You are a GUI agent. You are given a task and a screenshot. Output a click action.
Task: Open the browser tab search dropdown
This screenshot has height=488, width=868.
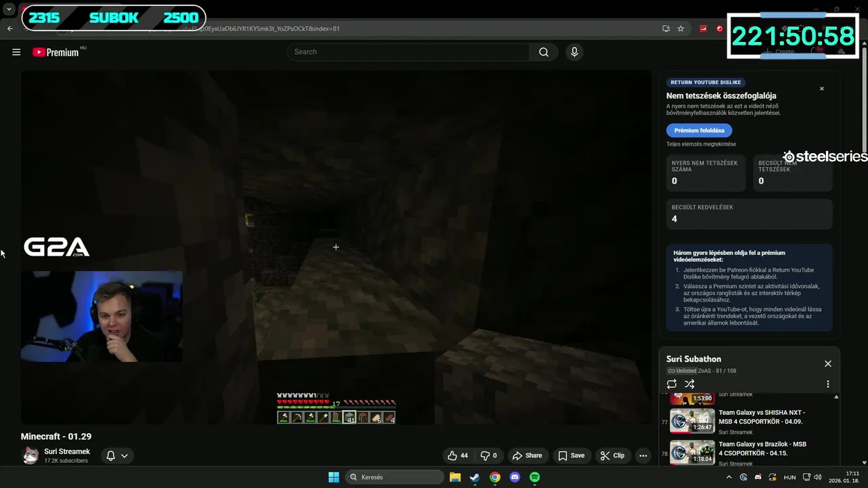9,9
